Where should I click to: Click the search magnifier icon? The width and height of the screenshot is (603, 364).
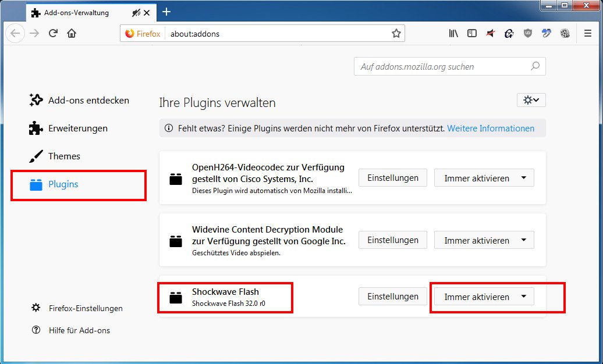[x=535, y=66]
